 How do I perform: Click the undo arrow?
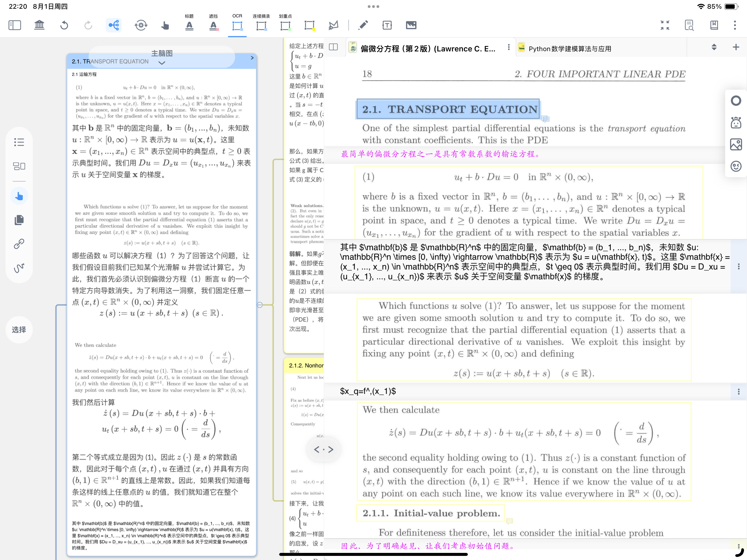[x=64, y=25]
